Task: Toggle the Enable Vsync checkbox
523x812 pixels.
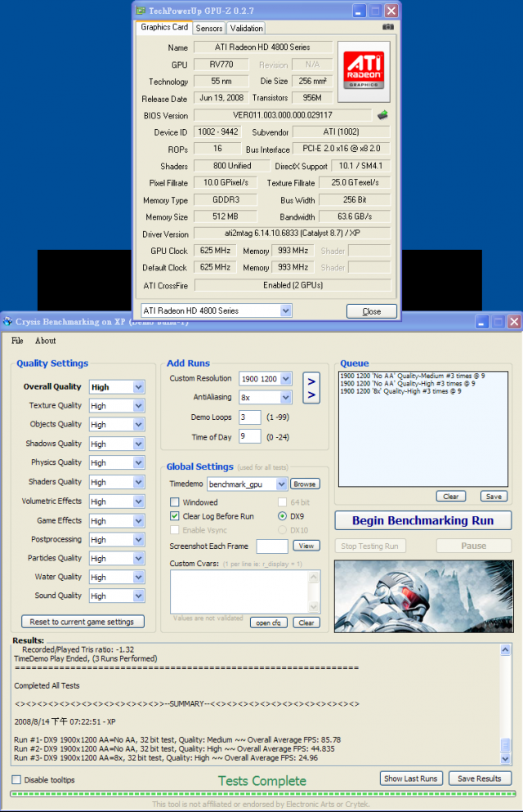Action: 175,530
